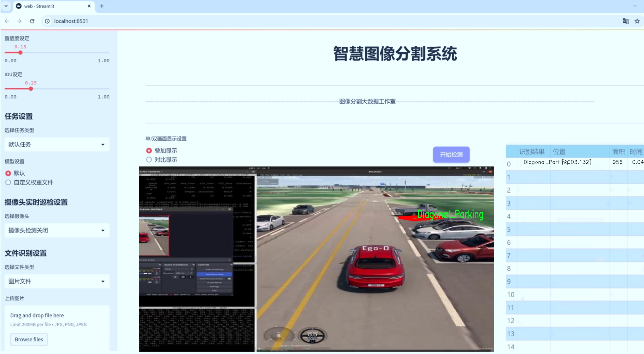Select table row index 14

pos(511,347)
